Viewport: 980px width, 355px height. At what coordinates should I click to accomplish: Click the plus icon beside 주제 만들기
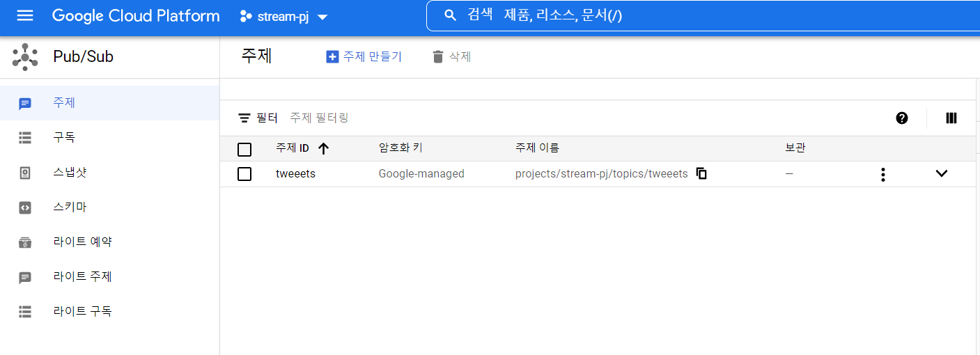332,57
